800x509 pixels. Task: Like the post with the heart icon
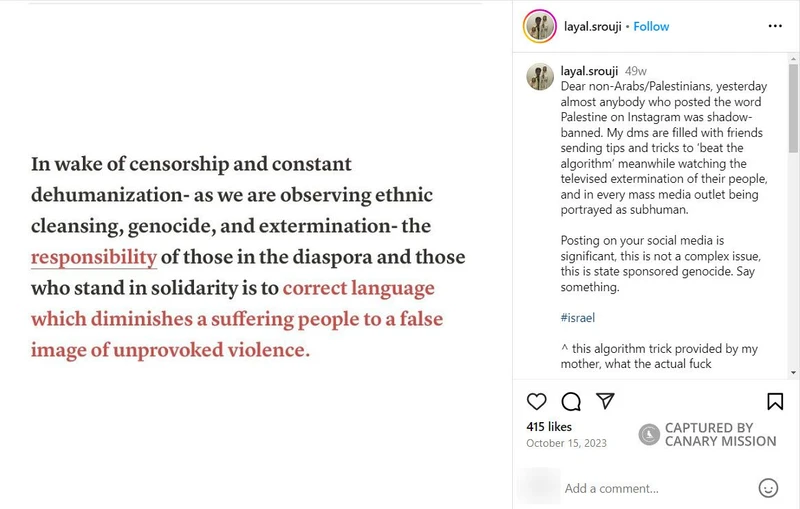click(537, 401)
